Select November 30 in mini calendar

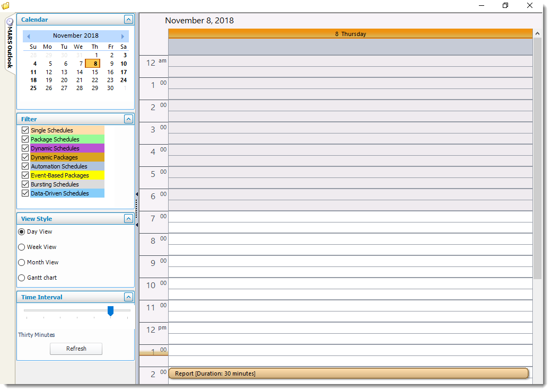[110, 88]
